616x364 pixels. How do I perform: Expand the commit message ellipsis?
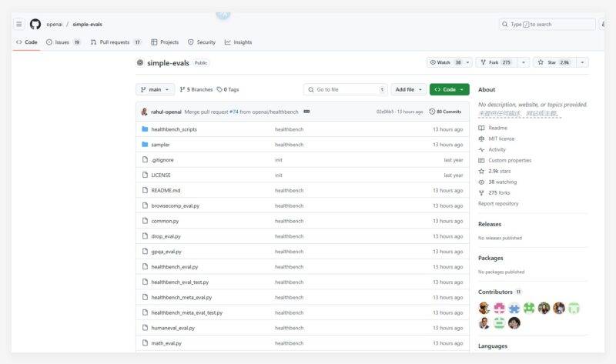[x=306, y=112]
